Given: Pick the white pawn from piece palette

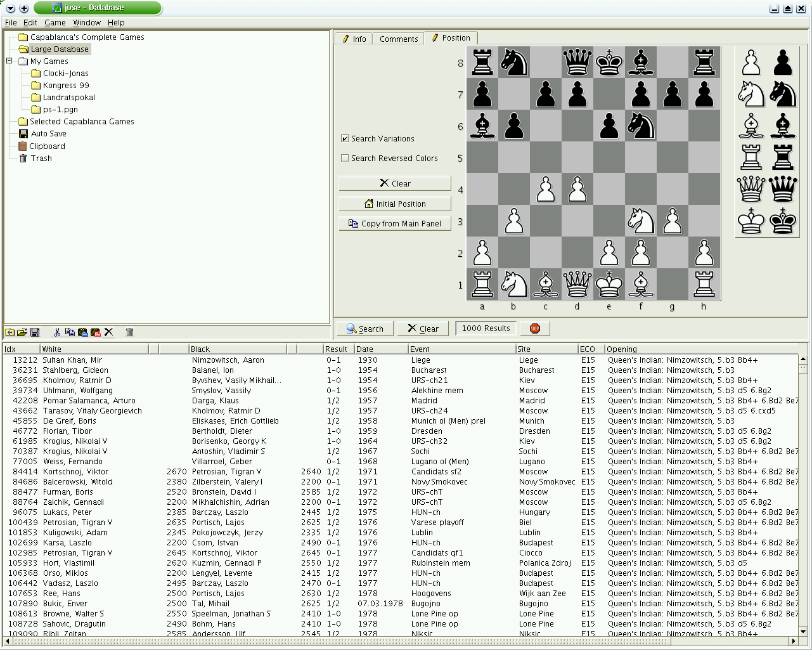Looking at the screenshot, I should pyautogui.click(x=751, y=63).
